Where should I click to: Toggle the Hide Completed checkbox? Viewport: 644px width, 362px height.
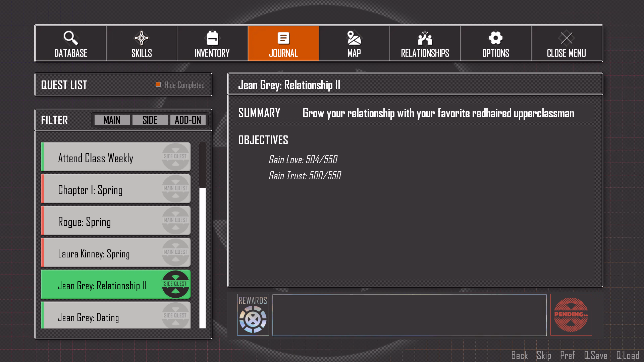(x=158, y=84)
